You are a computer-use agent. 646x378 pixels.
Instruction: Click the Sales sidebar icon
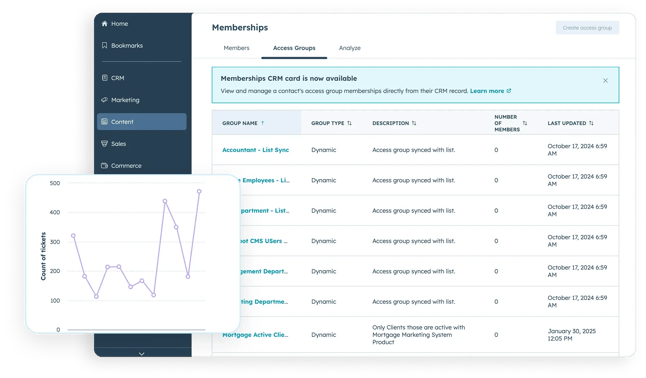(x=105, y=143)
